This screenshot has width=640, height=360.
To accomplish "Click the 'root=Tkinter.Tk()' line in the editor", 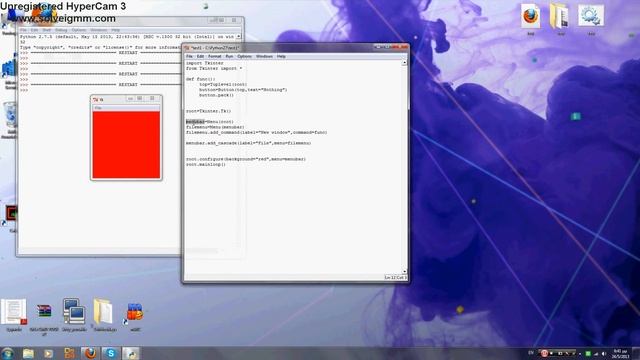I will coord(209,111).
